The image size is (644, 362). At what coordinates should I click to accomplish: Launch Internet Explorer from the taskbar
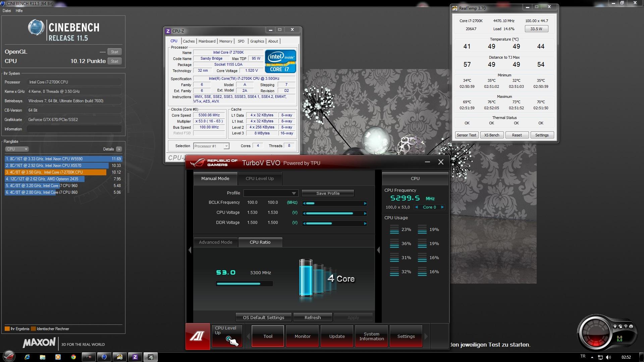(x=27, y=357)
